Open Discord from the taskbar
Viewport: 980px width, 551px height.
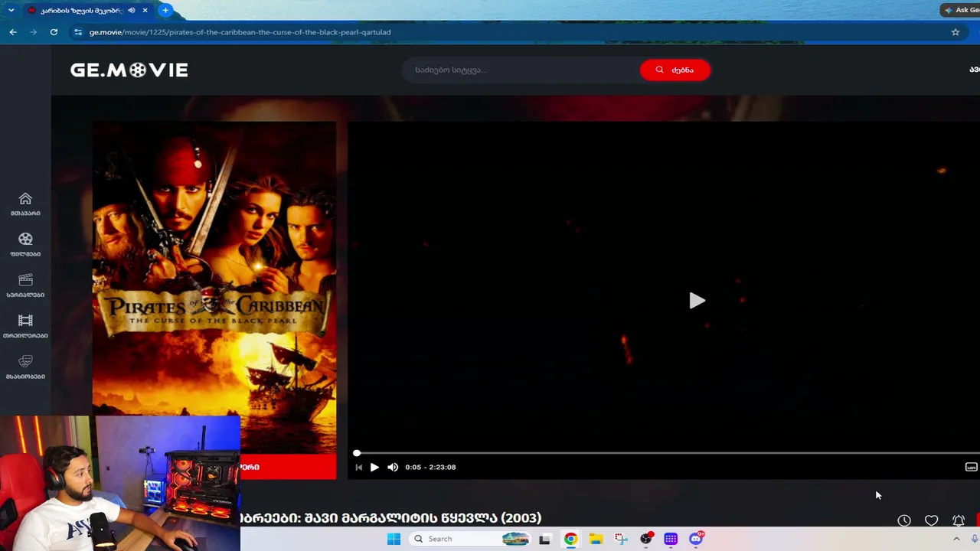pos(696,539)
